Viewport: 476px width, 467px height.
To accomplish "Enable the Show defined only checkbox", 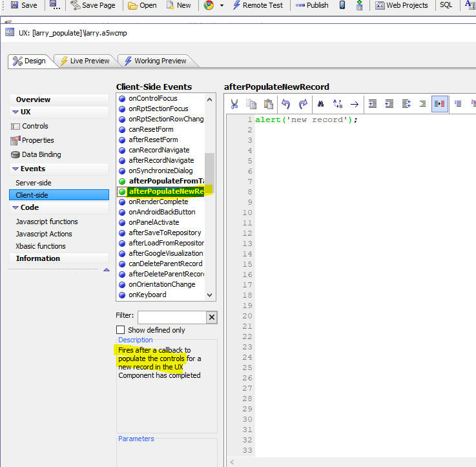I will tap(120, 329).
